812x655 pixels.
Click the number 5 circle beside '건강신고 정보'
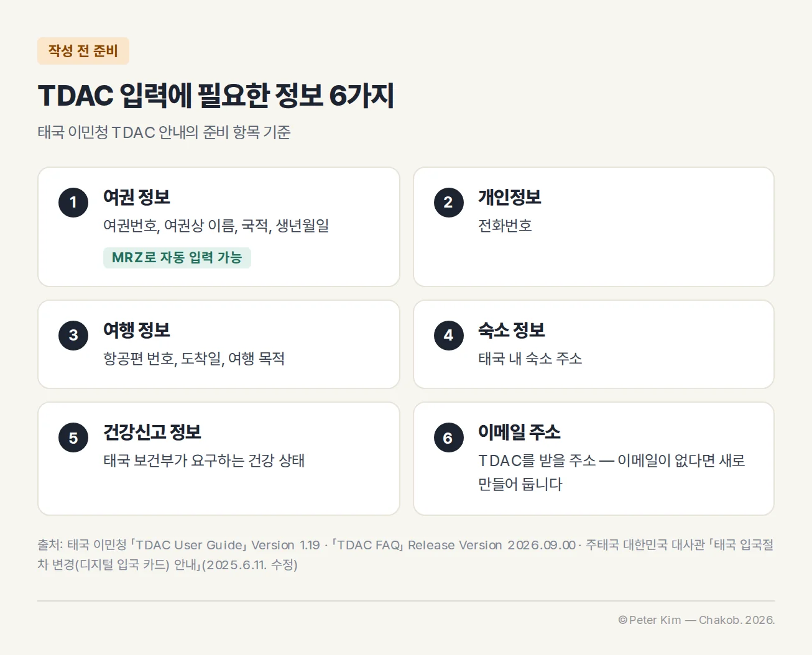coord(73,437)
